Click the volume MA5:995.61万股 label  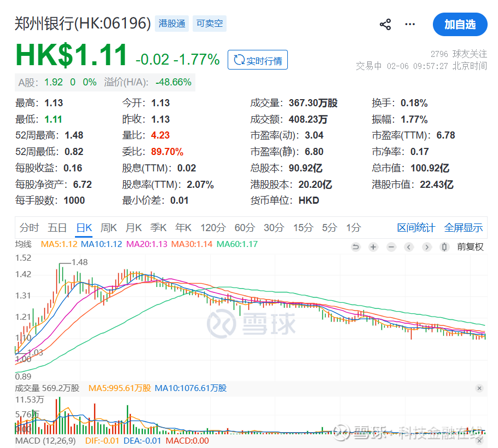[x=120, y=388]
